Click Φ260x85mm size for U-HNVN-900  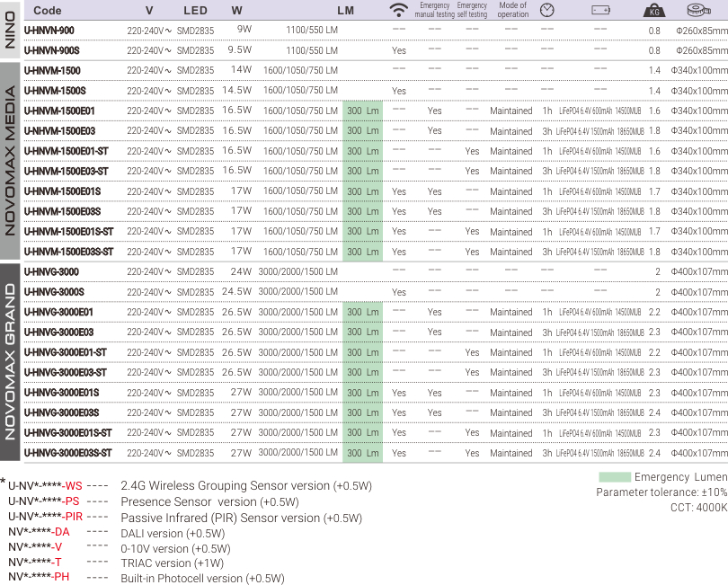click(702, 31)
